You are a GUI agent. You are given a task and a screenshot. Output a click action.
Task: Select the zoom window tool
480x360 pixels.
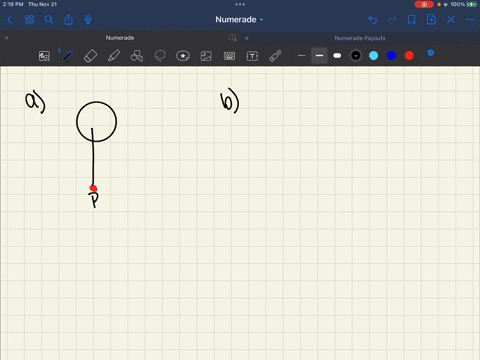pyautogui.click(x=44, y=56)
